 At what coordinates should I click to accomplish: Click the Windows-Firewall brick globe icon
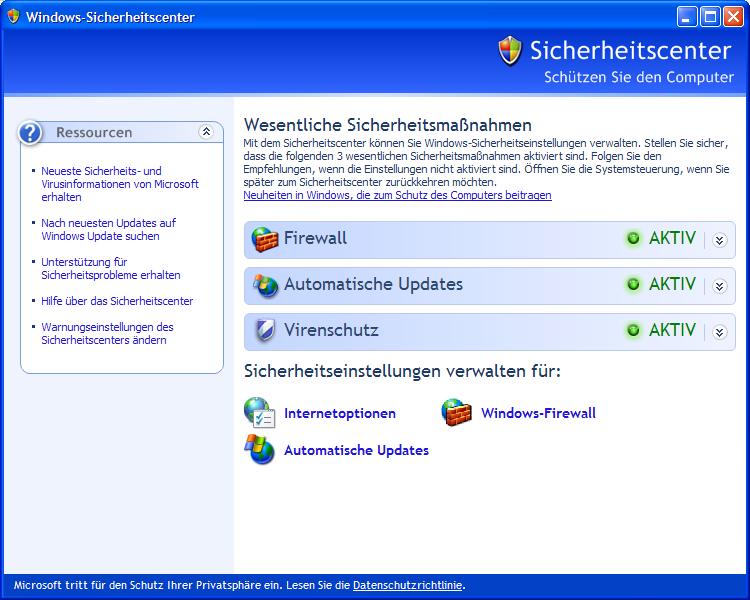point(456,412)
